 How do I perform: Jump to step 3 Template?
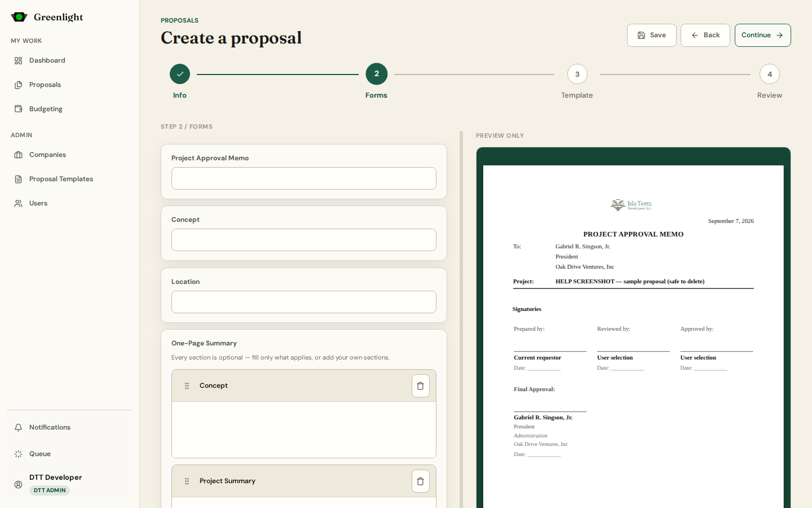pos(577,74)
